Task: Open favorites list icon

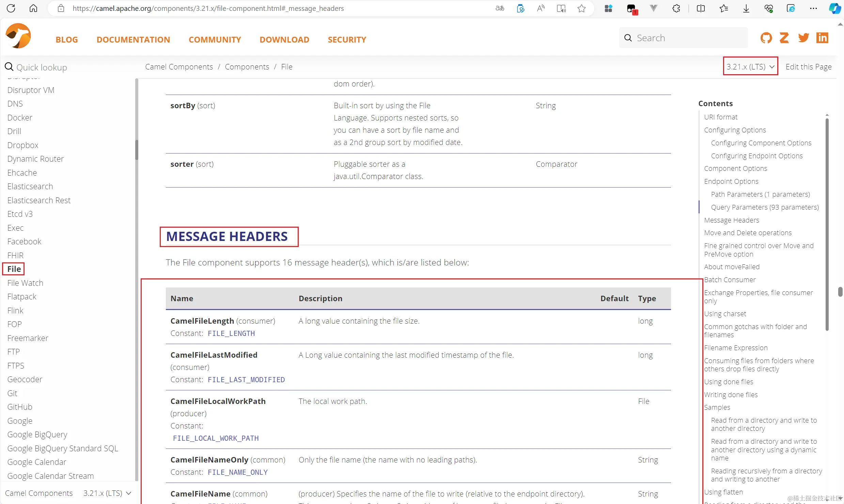Action: (x=723, y=8)
